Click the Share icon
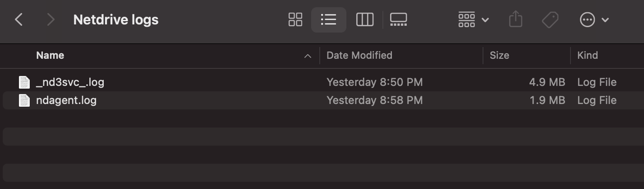The height and width of the screenshot is (189, 644). 515,19
